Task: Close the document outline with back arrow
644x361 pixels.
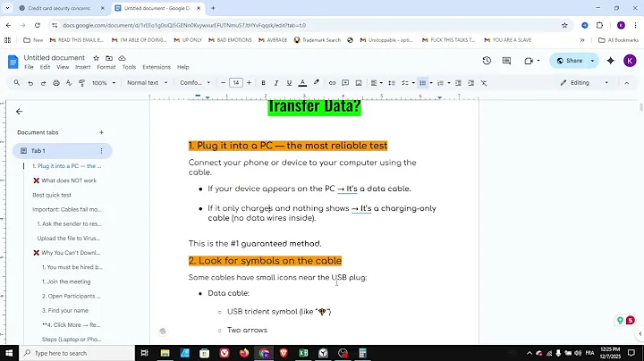Action: [20, 112]
